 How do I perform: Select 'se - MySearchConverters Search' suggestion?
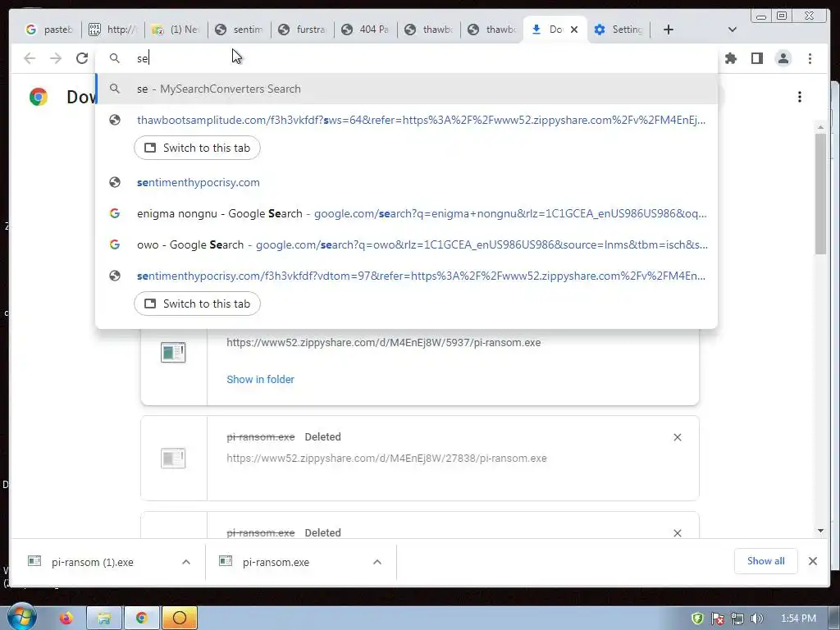(407, 89)
